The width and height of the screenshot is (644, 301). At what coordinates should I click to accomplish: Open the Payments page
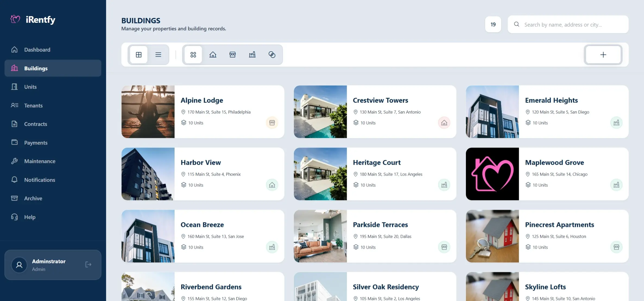[x=53, y=143]
